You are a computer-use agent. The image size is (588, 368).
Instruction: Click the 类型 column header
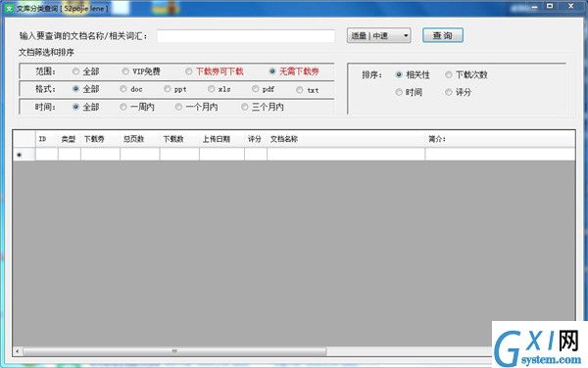pyautogui.click(x=70, y=139)
